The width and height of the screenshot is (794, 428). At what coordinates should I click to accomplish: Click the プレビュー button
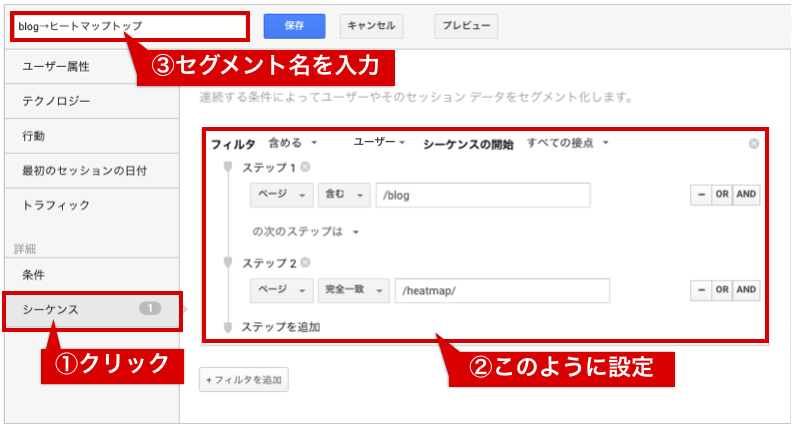tap(465, 26)
